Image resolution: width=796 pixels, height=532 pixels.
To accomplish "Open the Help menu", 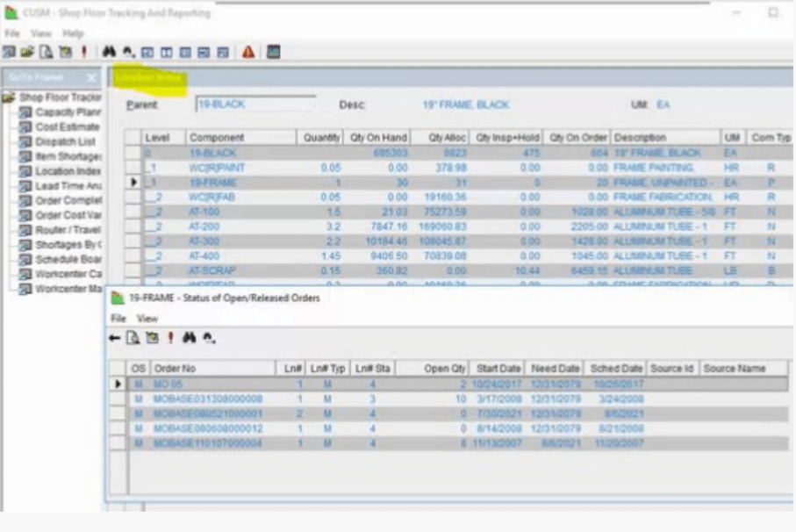I will pos(73,33).
